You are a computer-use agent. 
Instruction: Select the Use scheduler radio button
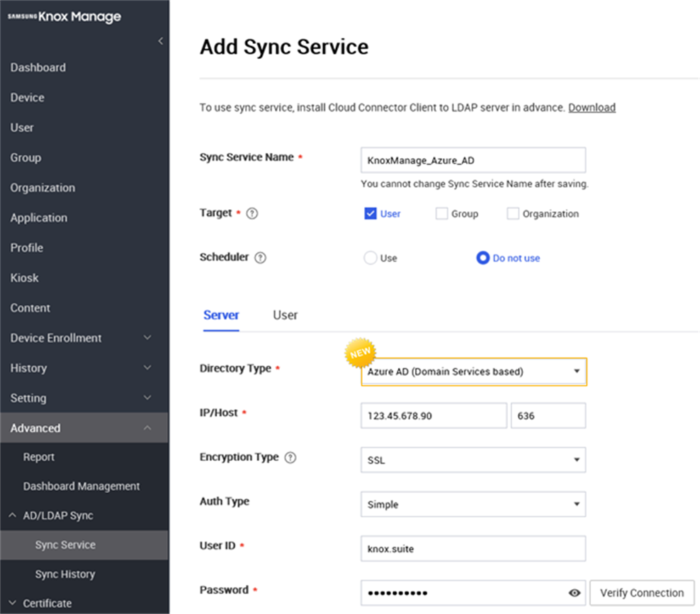pos(370,258)
